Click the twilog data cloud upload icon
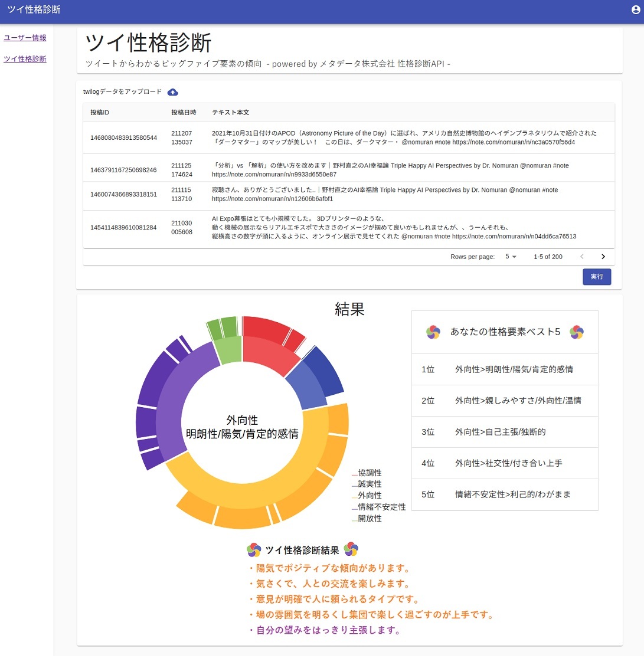The width and height of the screenshot is (644, 665). (x=173, y=92)
